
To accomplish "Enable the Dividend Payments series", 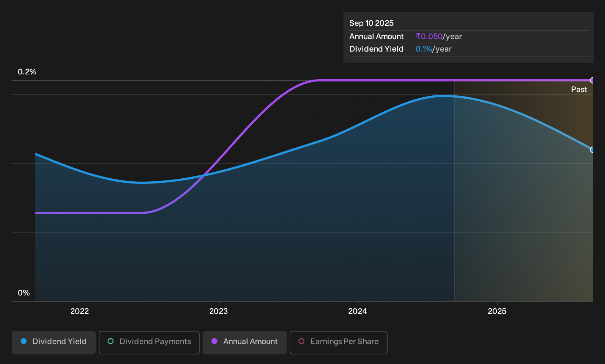I will [149, 343].
